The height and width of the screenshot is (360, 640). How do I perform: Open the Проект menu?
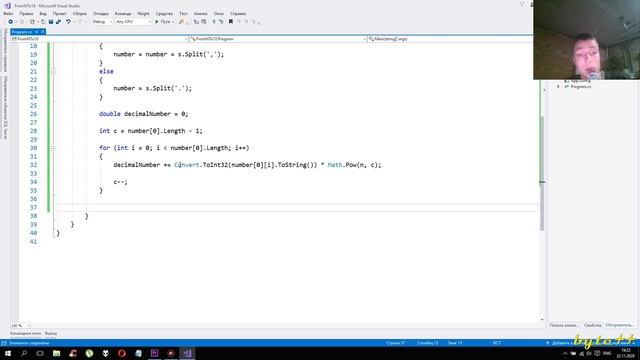tap(60, 13)
